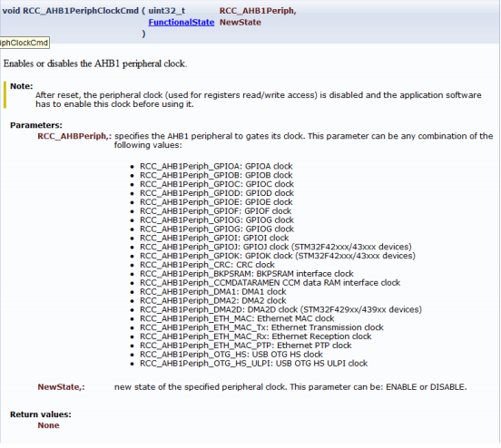
Task: Click the NewState parameter in function signature
Action: tap(241, 23)
